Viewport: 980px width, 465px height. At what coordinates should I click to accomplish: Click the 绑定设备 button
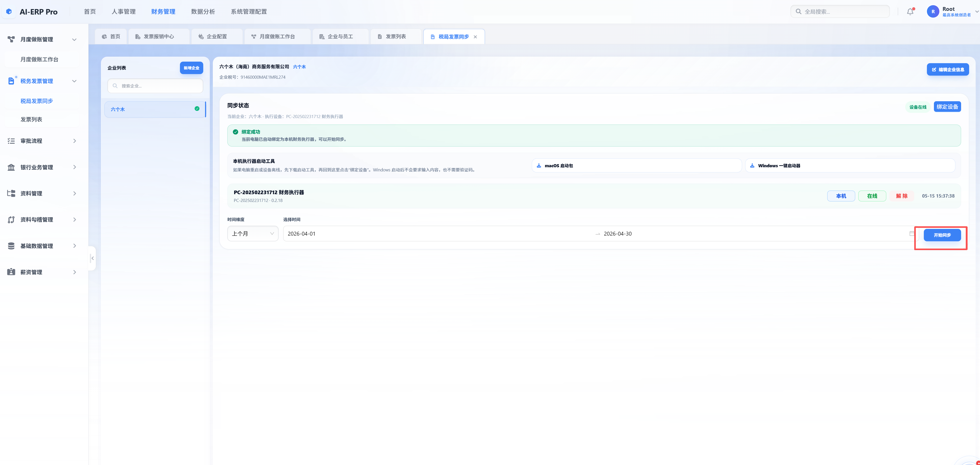tap(947, 107)
